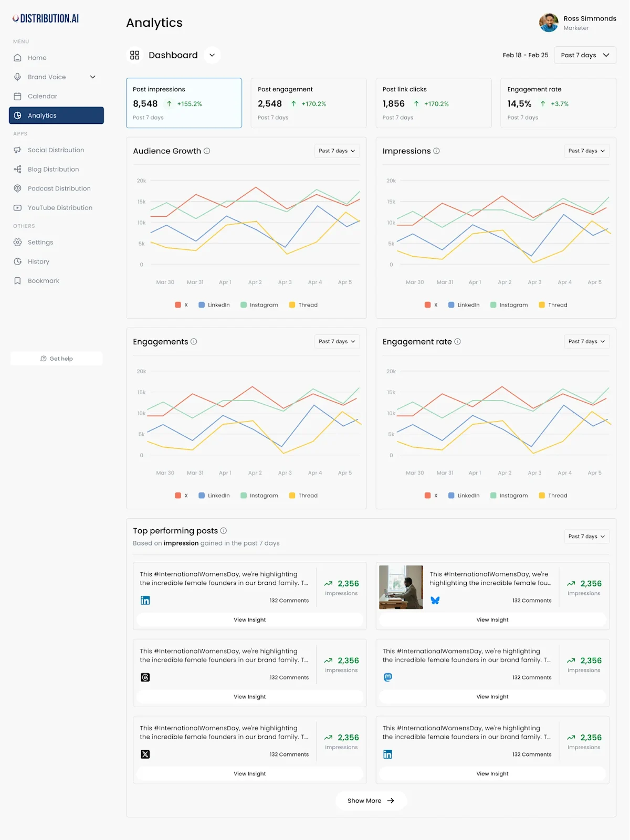Open the Home icon in sidebar
Image resolution: width=630 pixels, height=840 pixels.
click(x=17, y=58)
